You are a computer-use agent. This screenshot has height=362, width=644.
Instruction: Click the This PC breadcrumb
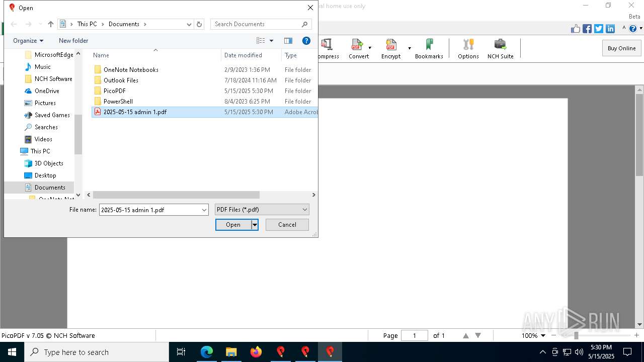[x=87, y=24]
